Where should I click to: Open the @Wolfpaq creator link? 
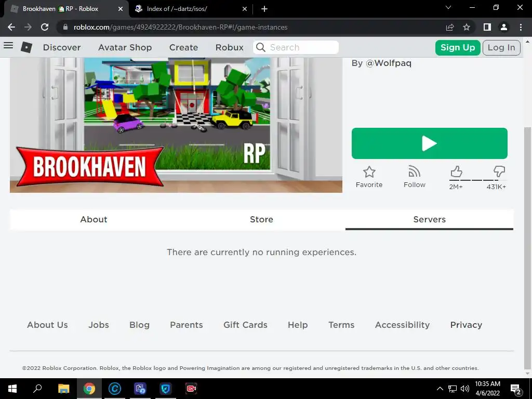click(388, 63)
